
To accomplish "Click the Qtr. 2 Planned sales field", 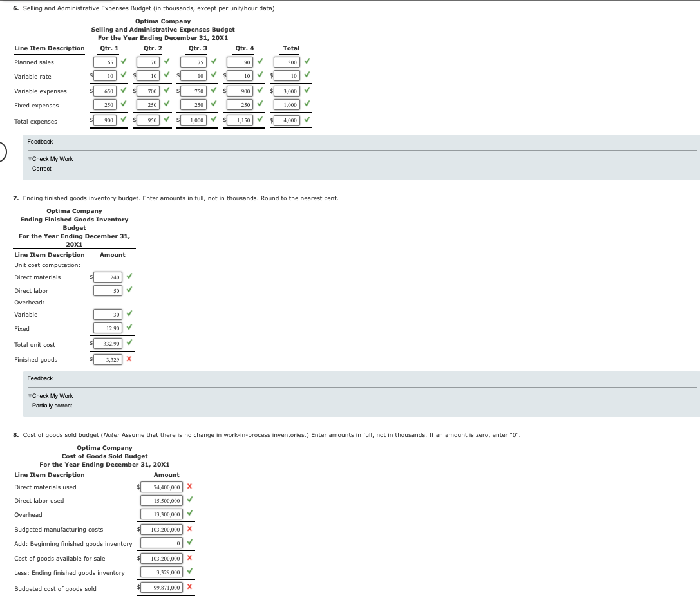I will (148, 62).
